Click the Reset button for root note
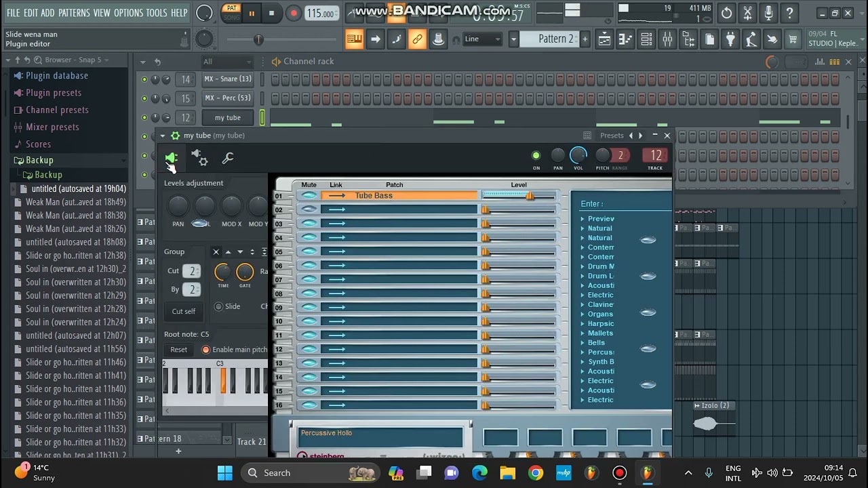The image size is (868, 488). click(178, 350)
